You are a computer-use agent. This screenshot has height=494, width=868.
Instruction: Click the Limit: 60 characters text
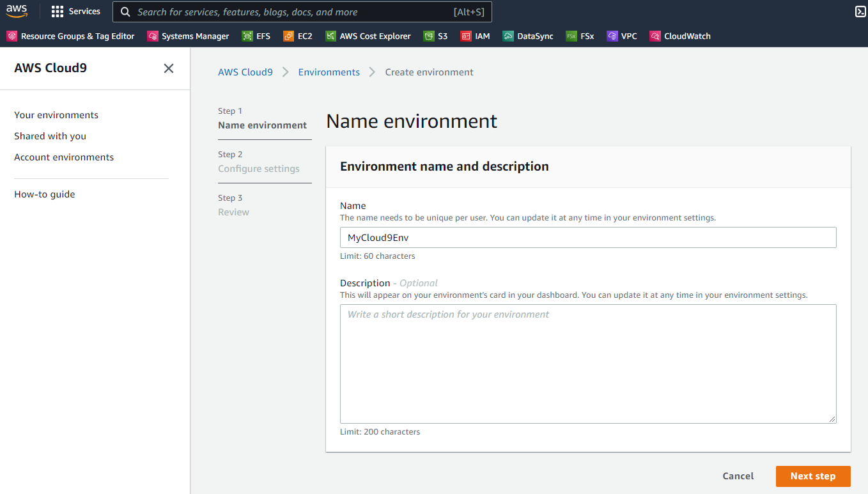(378, 256)
